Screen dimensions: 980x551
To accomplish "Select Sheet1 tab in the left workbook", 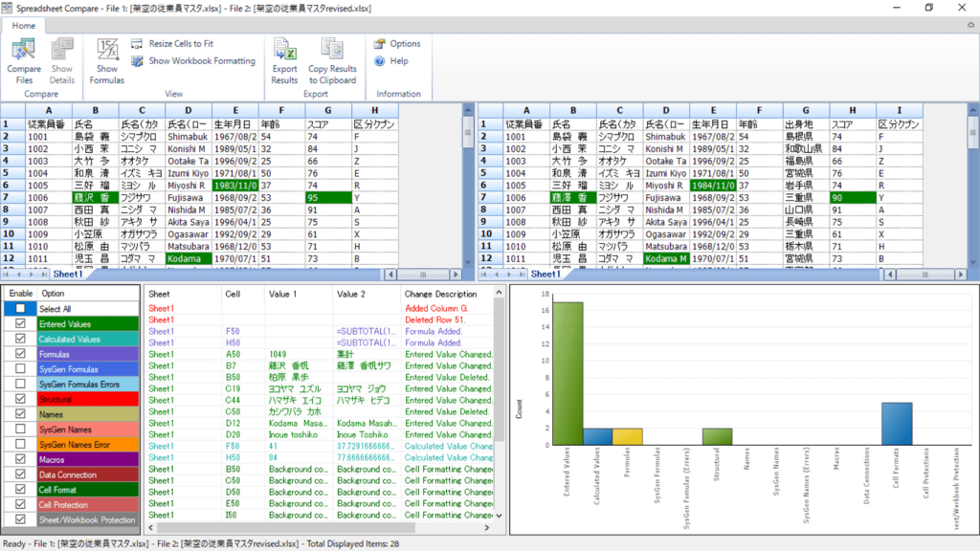I will (67, 274).
